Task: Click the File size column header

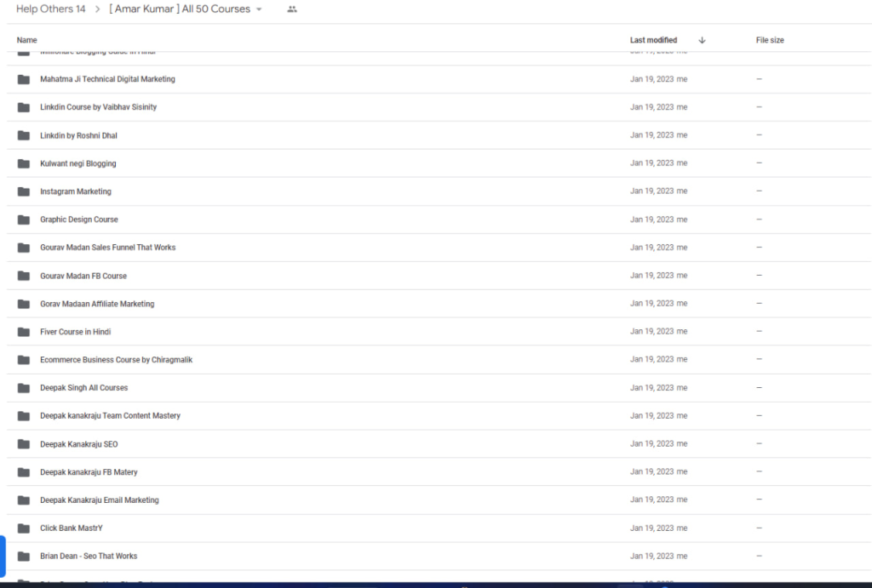Action: click(770, 40)
